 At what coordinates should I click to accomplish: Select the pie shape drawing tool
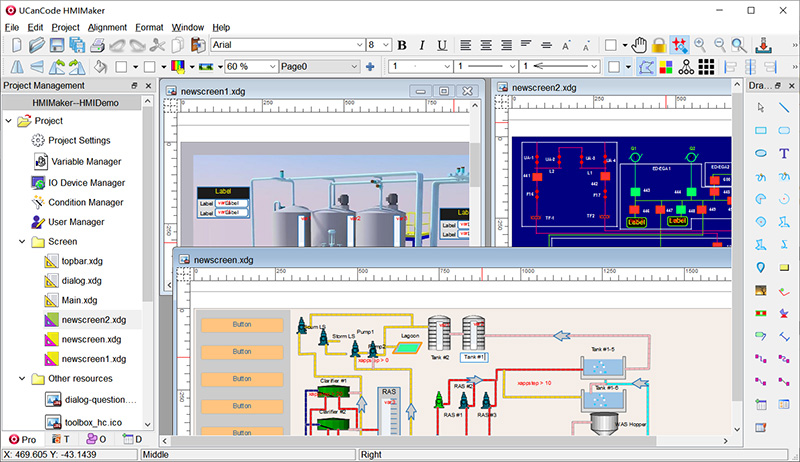pos(761,199)
